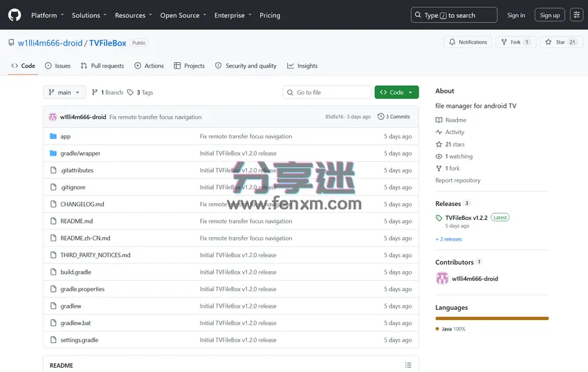588x372 pixels.
Task: Open the Insights tab
Action: click(x=302, y=66)
